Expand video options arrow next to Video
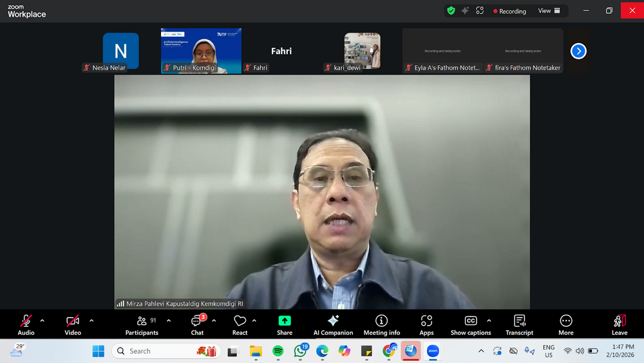This screenshot has height=363, width=644. click(91, 320)
